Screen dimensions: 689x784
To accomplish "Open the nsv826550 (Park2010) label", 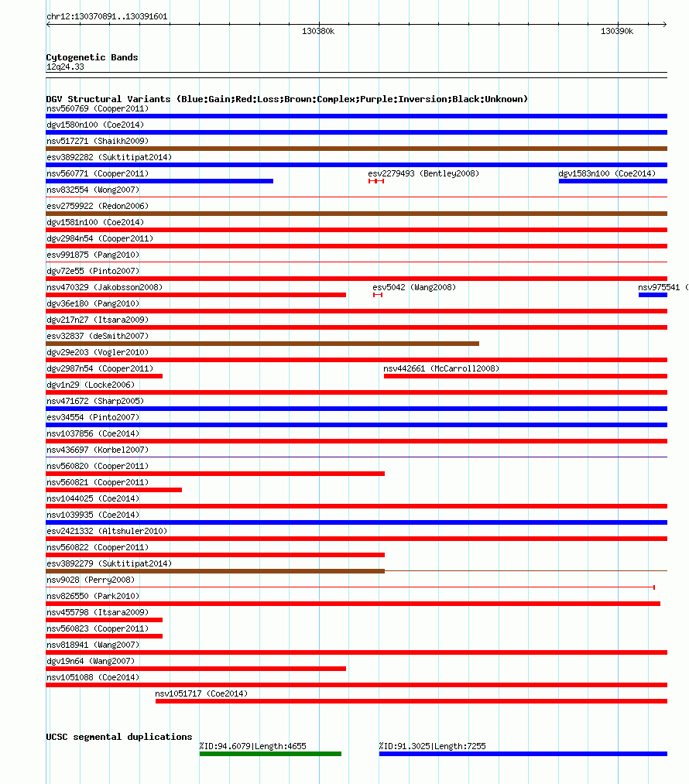I will tap(93, 596).
